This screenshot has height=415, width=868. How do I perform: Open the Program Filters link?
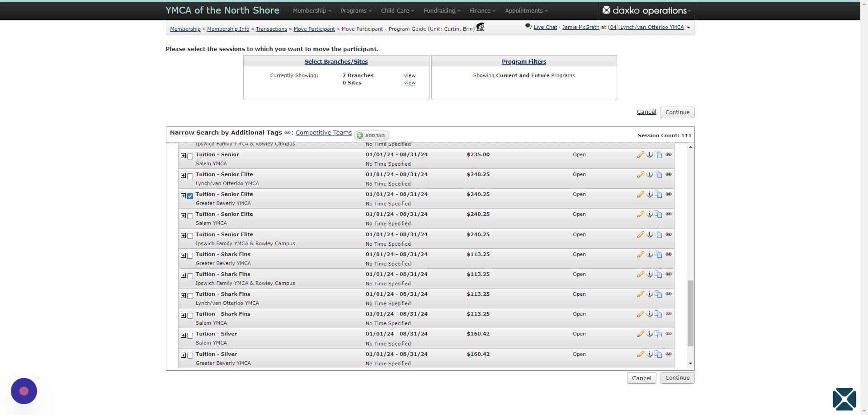click(524, 62)
